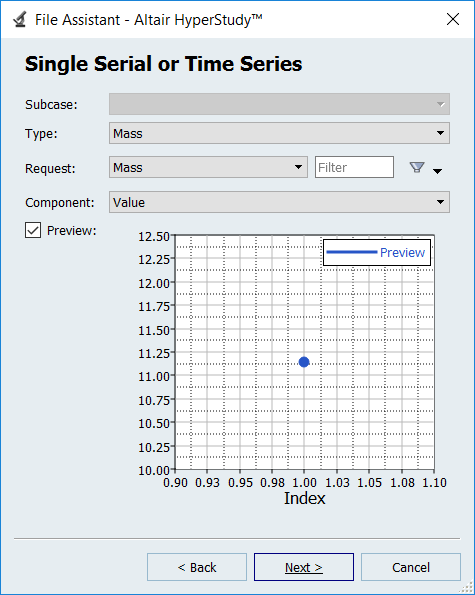The height and width of the screenshot is (595, 475).
Task: Go to the next step with Next
Action: point(304,567)
